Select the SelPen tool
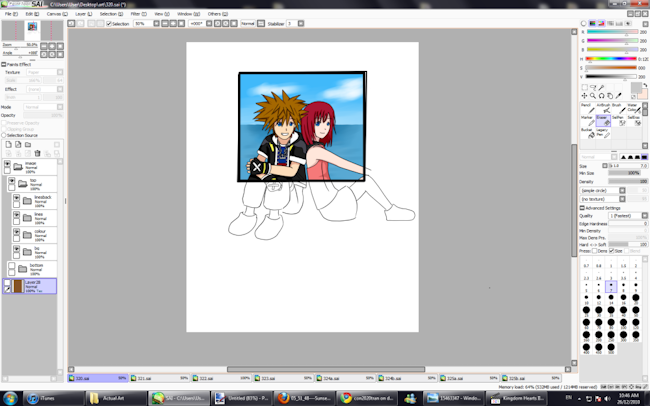Screen dimensions: 650x406 pyautogui.click(x=618, y=120)
